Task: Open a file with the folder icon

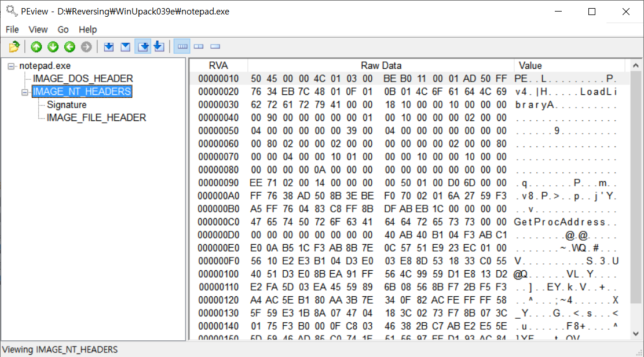Action: [x=14, y=47]
